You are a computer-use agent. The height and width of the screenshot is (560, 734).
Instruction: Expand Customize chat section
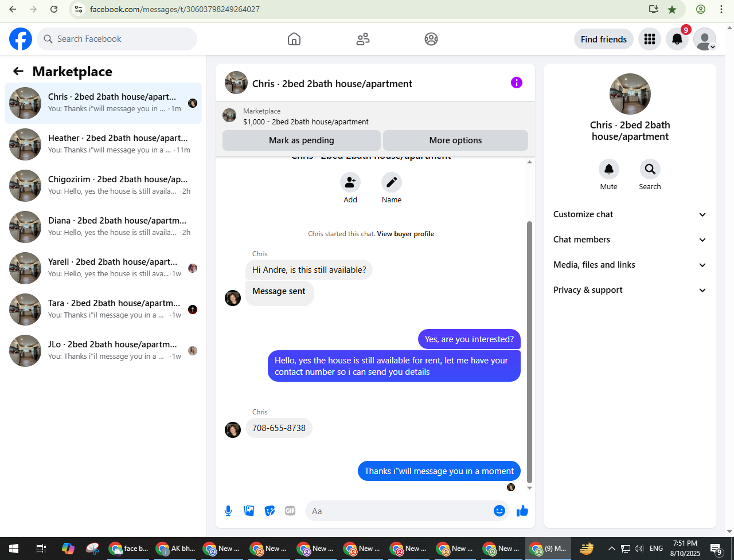[x=630, y=214]
